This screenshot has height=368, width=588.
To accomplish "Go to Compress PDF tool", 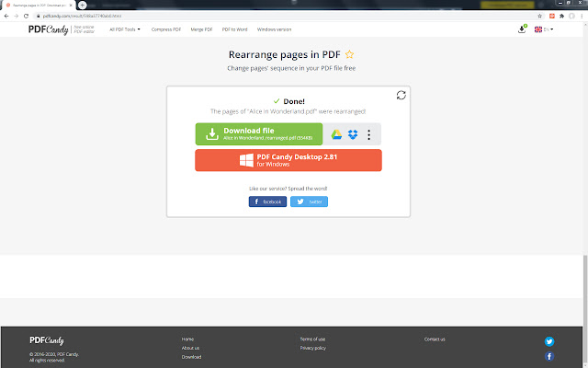I will point(166,29).
